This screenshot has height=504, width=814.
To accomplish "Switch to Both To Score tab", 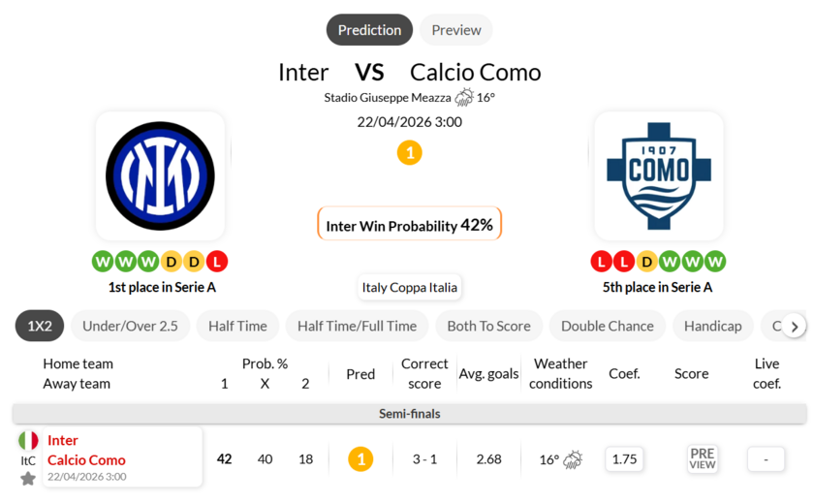I will [x=488, y=326].
